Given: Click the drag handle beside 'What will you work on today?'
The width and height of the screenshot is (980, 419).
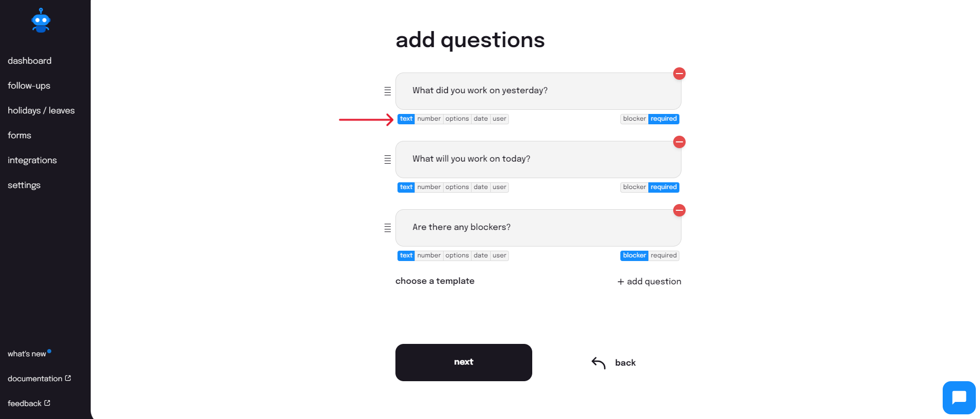Looking at the screenshot, I should click(x=387, y=159).
